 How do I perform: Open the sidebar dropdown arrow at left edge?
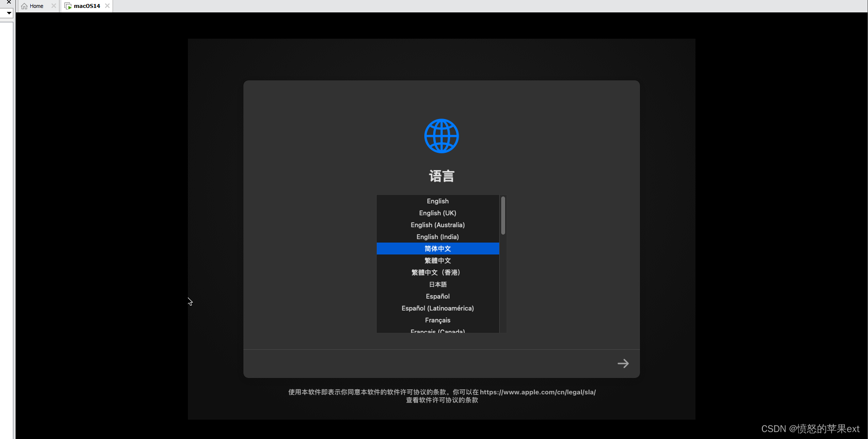[x=9, y=13]
